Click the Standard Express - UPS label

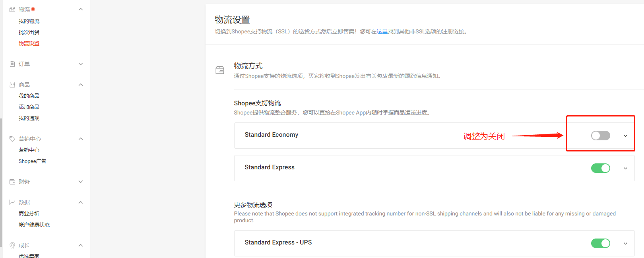click(278, 242)
